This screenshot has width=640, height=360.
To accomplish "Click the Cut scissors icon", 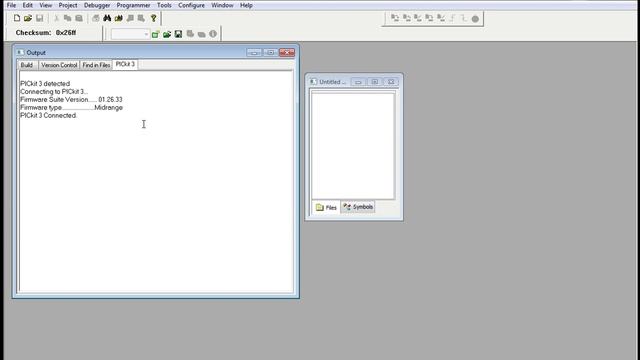I will (x=57, y=18).
